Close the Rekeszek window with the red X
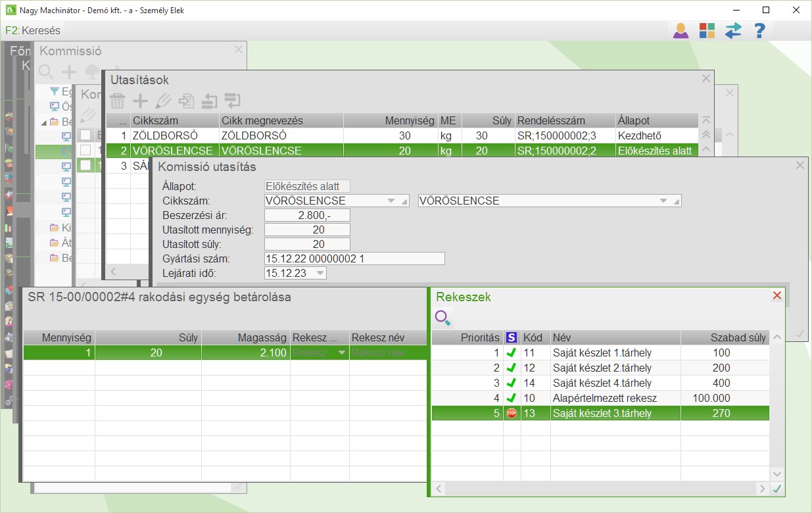The image size is (812, 513). point(777,296)
